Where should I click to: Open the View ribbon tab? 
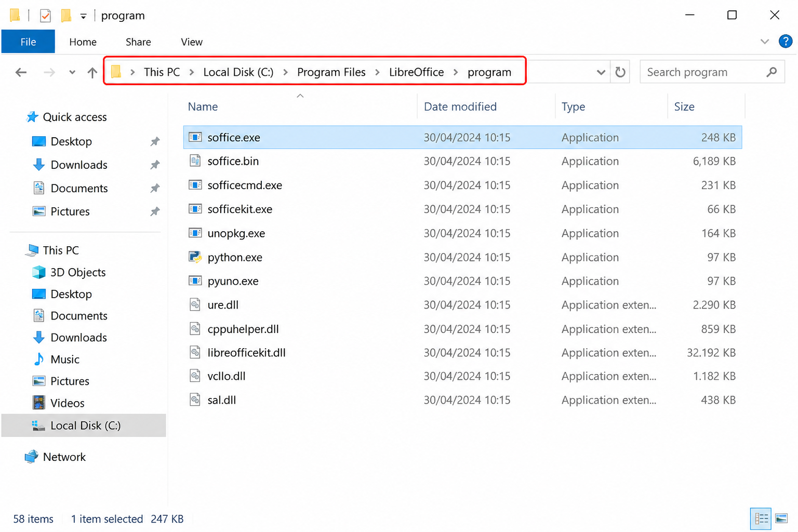click(192, 42)
